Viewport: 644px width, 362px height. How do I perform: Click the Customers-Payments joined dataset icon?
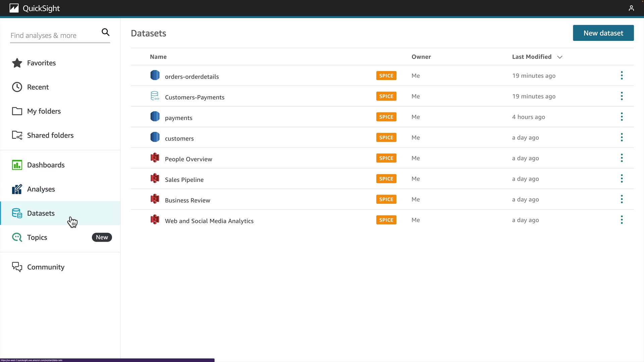tap(155, 96)
